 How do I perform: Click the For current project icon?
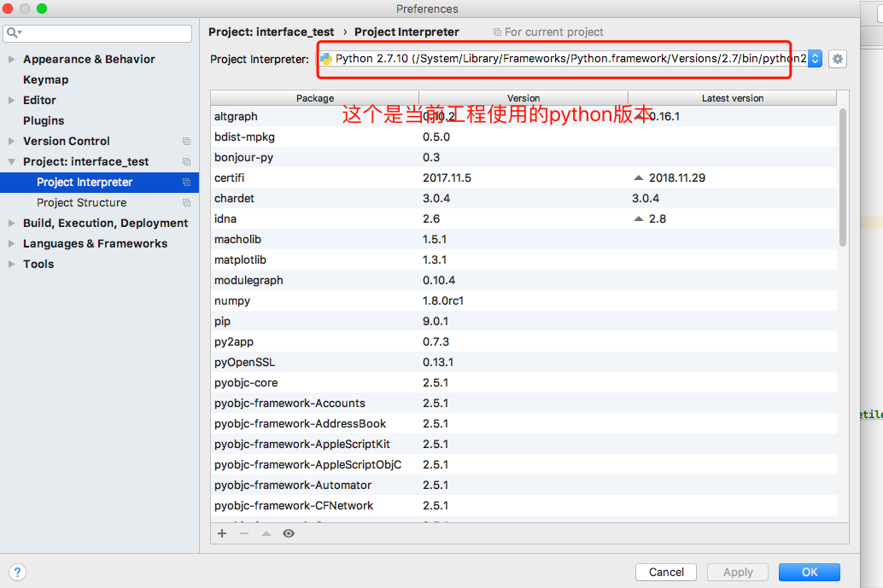(x=498, y=32)
